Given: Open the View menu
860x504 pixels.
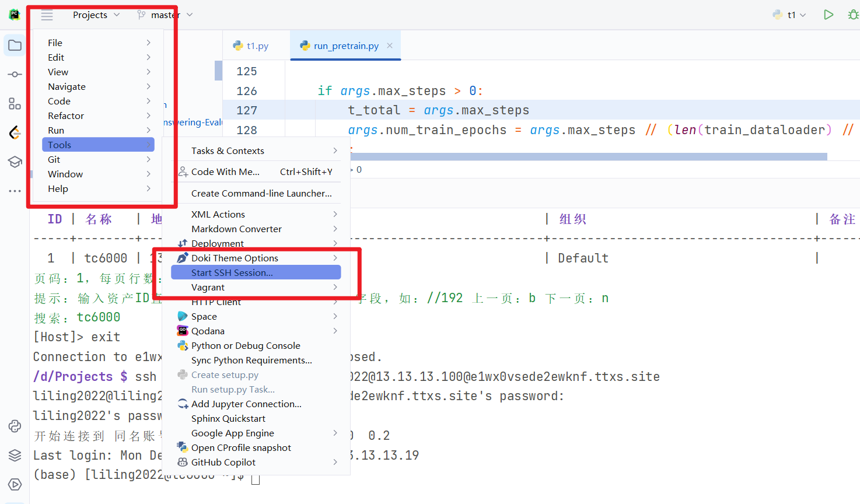Looking at the screenshot, I should point(98,72).
